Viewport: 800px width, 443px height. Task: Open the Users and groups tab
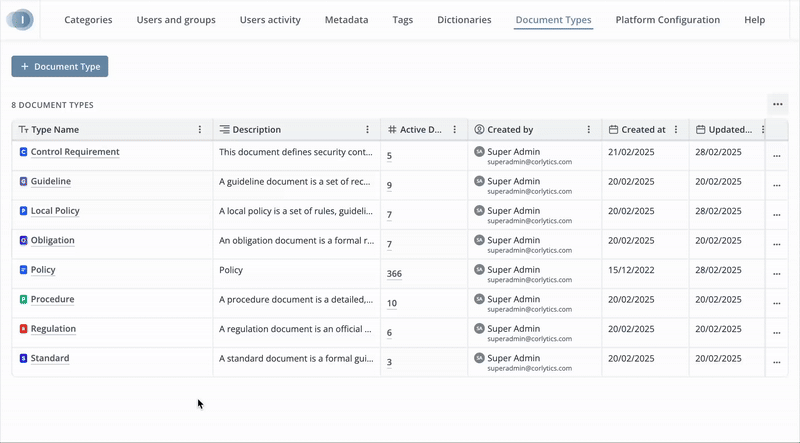[175, 20]
